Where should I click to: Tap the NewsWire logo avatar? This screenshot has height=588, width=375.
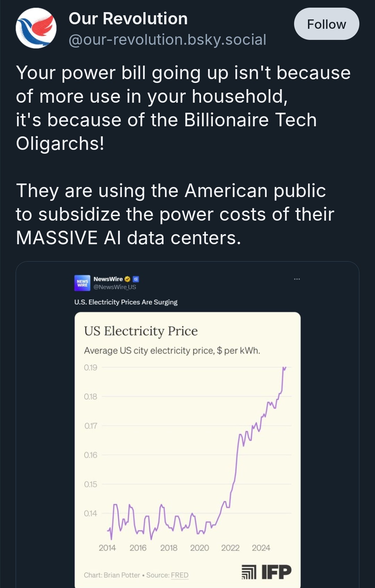point(82,283)
